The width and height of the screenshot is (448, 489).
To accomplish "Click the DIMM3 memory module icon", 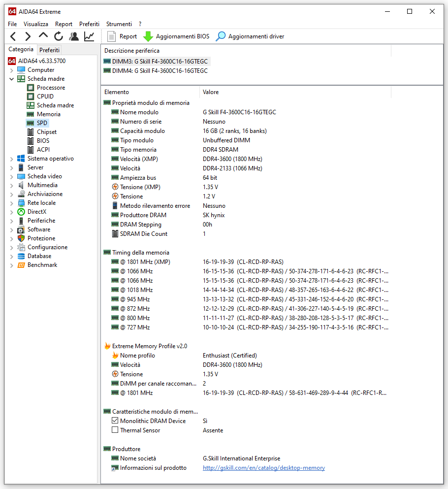I will (107, 61).
